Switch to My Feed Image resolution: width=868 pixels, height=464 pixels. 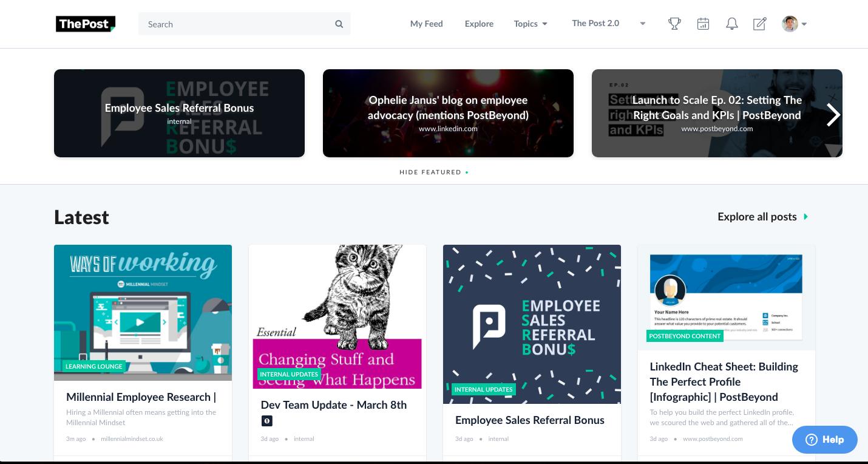coord(426,24)
